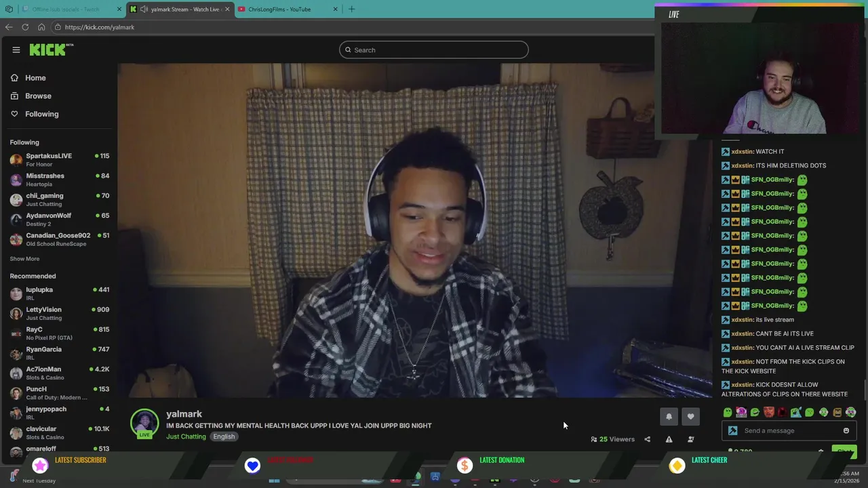Image resolution: width=868 pixels, height=488 pixels.
Task: Open AydanvonWolf channel in sidebar
Action: click(60, 220)
